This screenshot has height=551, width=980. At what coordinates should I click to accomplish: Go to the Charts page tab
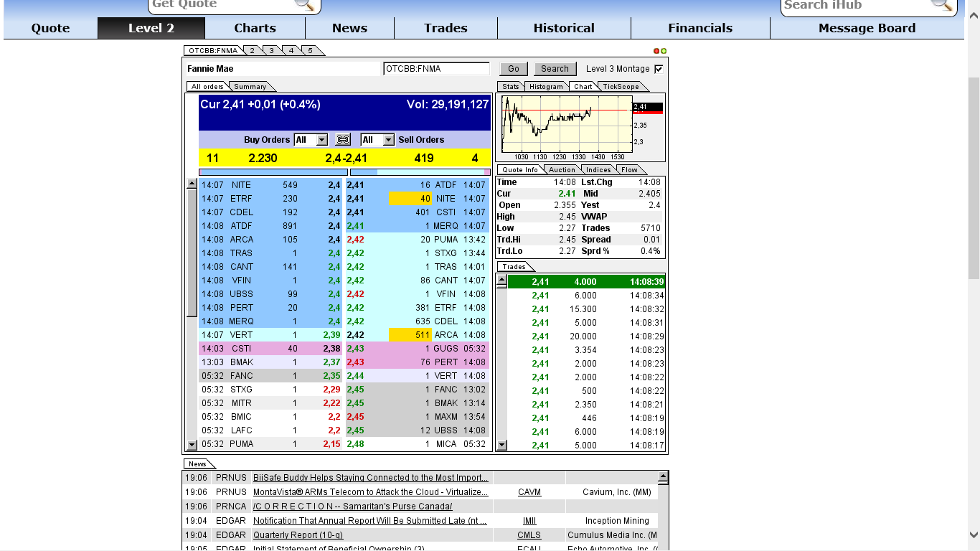tap(255, 28)
